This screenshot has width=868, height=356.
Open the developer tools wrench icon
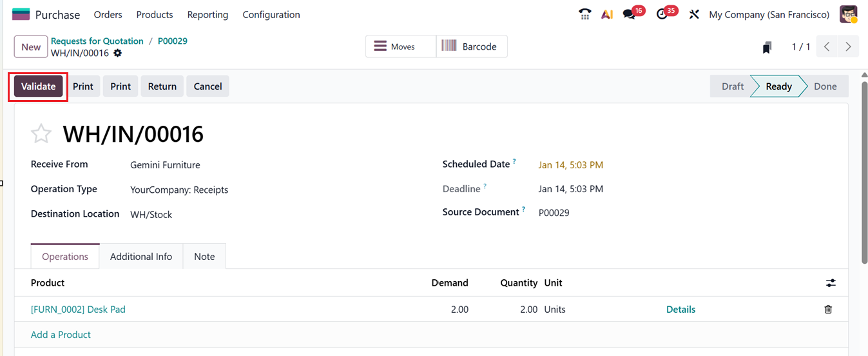pyautogui.click(x=694, y=14)
